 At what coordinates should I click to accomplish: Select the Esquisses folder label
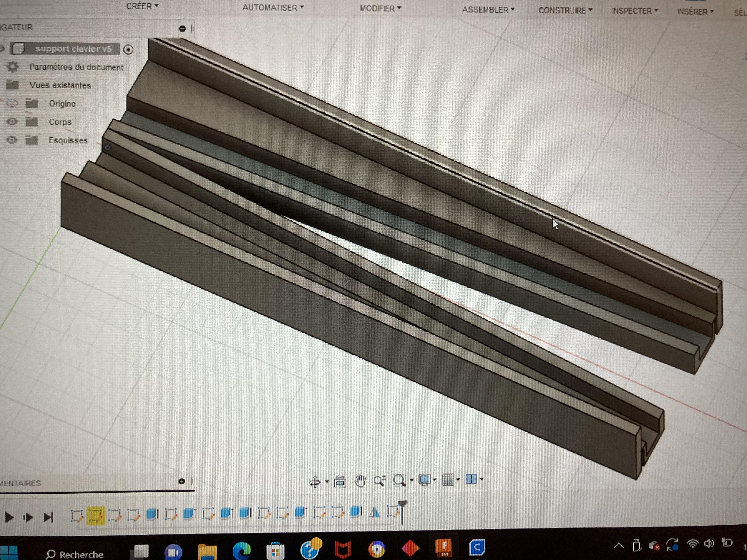pyautogui.click(x=68, y=140)
